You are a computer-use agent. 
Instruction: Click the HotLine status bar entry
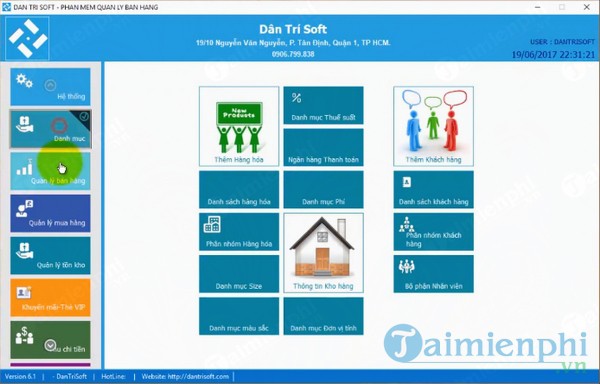tap(113, 376)
